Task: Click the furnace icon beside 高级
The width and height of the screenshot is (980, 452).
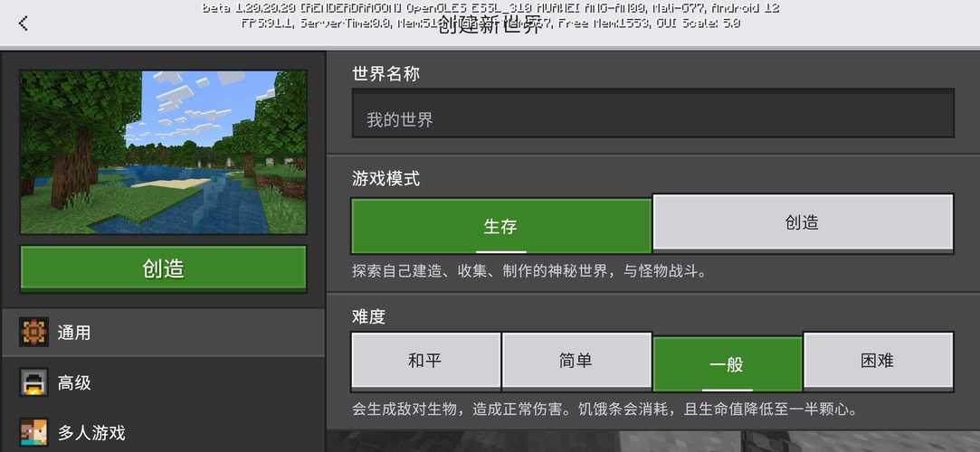Action: [34, 382]
